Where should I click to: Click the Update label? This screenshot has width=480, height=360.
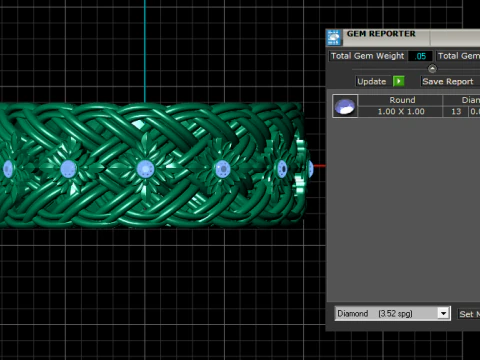372,81
